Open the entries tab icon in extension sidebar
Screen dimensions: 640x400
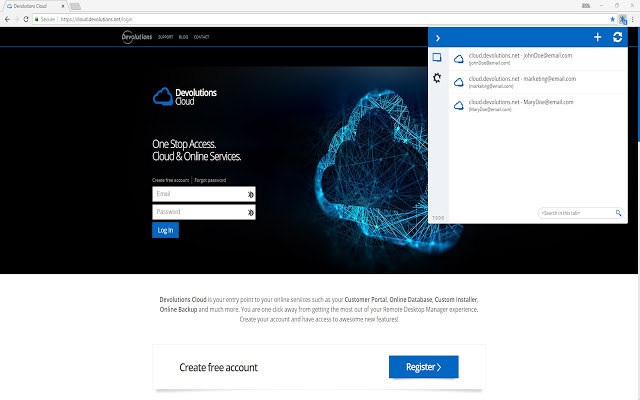(x=437, y=58)
